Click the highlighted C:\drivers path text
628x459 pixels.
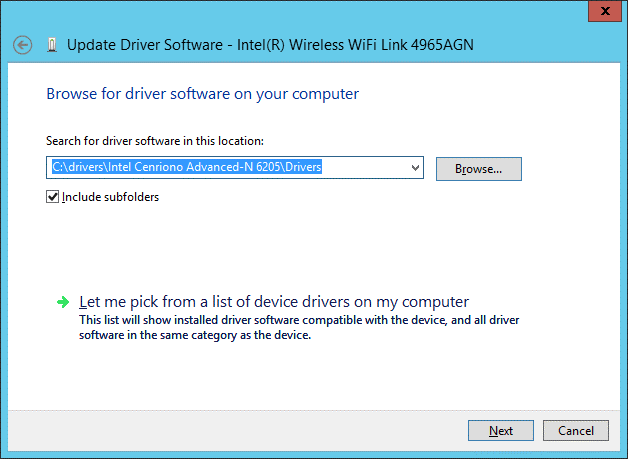tap(186, 168)
